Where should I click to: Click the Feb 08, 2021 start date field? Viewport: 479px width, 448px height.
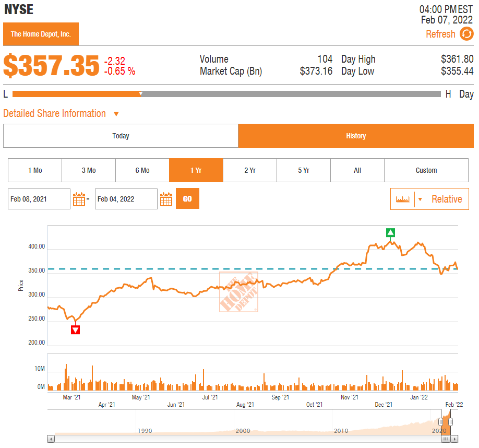[39, 199]
